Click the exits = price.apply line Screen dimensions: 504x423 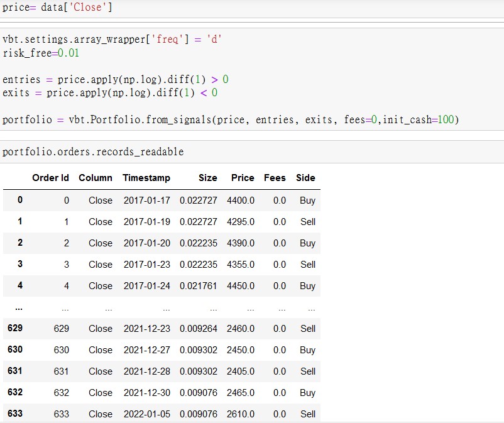[110, 93]
